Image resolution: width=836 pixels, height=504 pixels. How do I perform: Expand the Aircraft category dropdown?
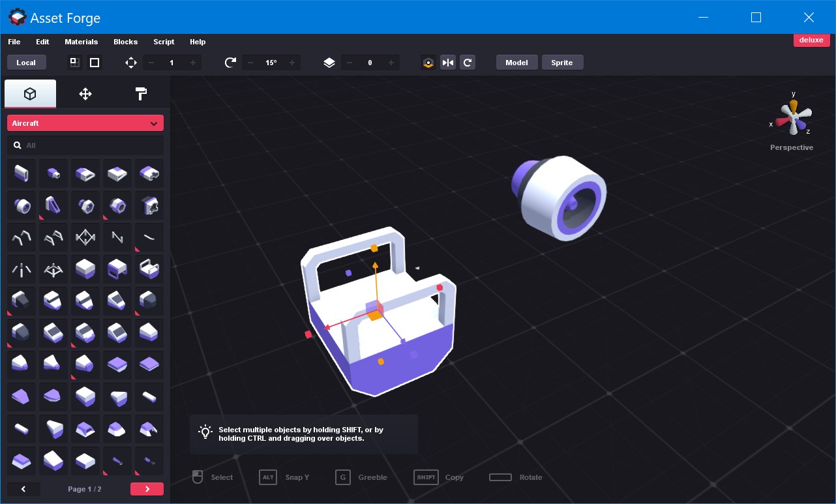pyautogui.click(x=85, y=123)
